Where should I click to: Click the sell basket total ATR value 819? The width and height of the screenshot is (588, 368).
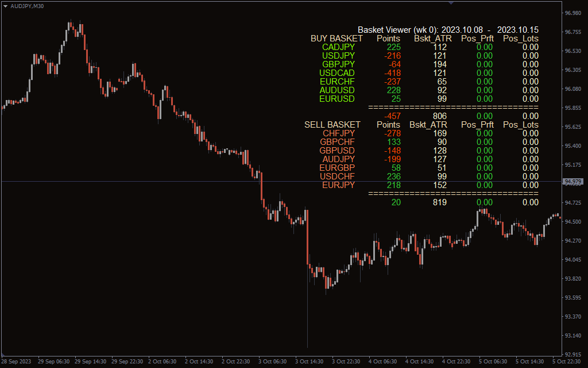[x=439, y=202]
